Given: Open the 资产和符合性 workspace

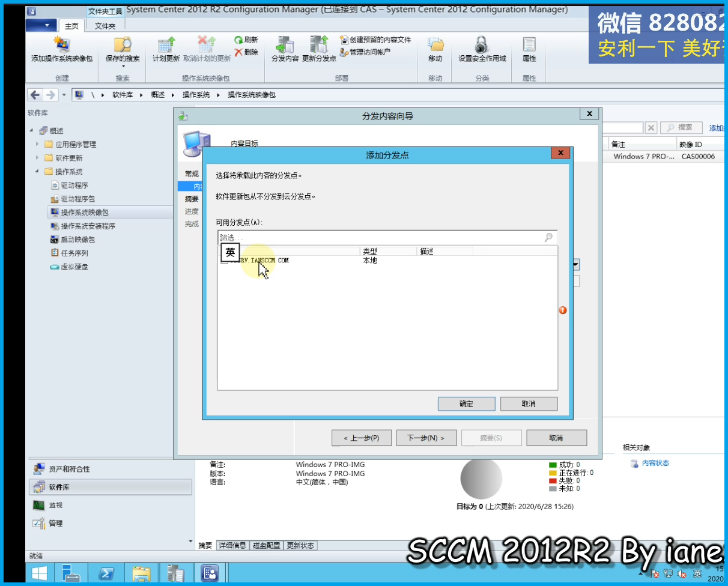Looking at the screenshot, I should point(111,469).
